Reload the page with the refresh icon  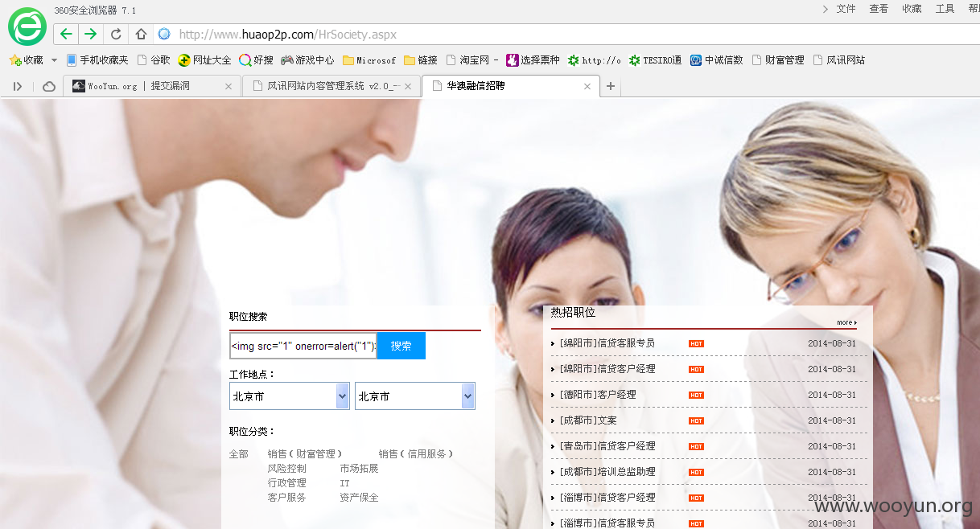coord(116,34)
